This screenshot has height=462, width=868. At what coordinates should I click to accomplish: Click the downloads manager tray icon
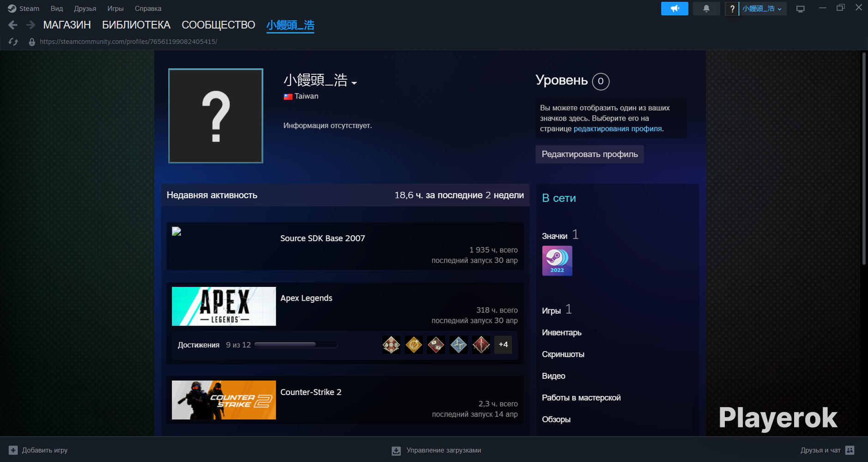[396, 450]
